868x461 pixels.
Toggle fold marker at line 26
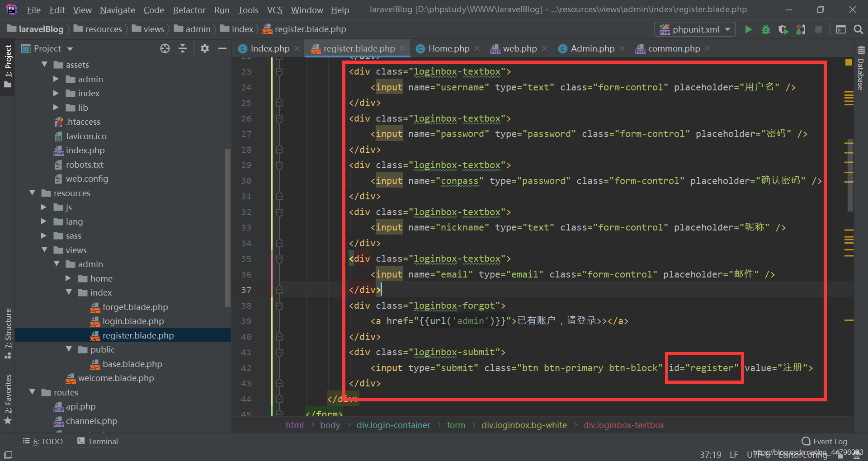pos(279,118)
